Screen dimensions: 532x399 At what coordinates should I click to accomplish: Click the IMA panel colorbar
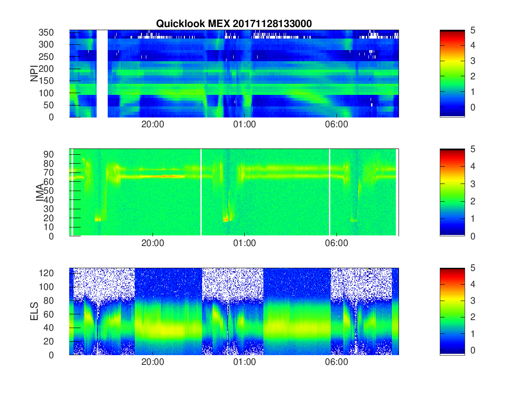[x=452, y=192]
